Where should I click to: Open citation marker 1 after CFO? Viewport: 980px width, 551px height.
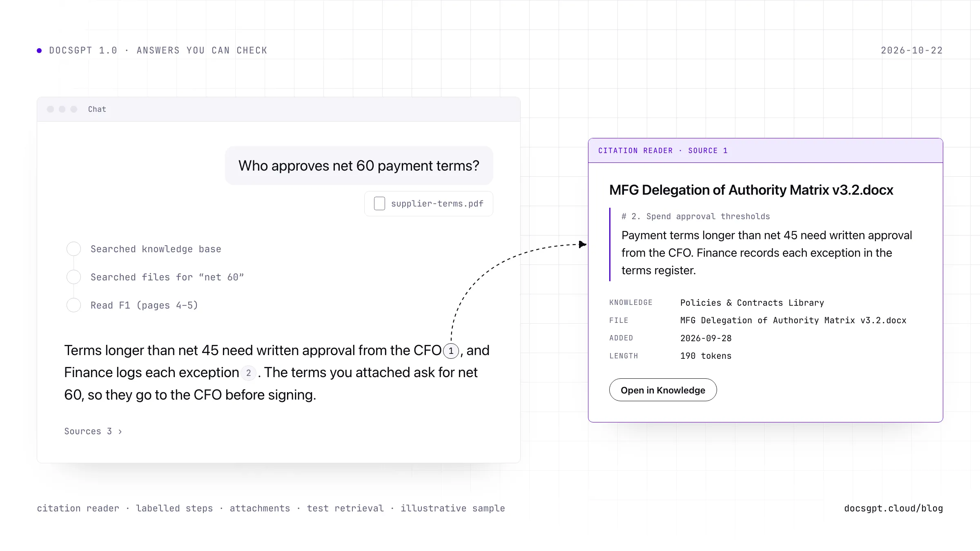click(451, 351)
